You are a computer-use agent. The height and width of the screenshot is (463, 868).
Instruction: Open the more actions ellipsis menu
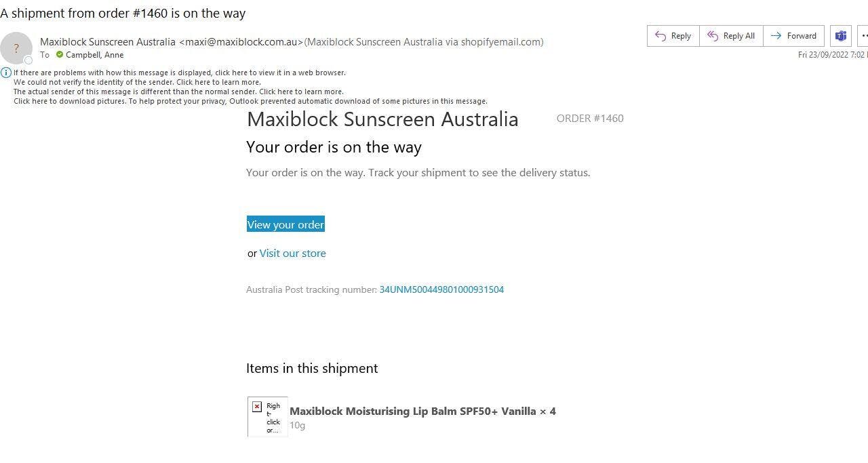point(863,36)
